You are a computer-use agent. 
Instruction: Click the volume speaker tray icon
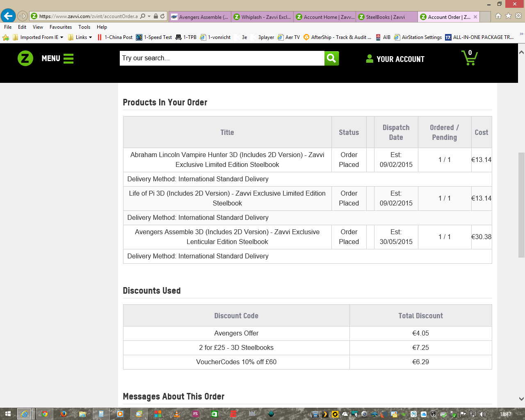pos(483,414)
